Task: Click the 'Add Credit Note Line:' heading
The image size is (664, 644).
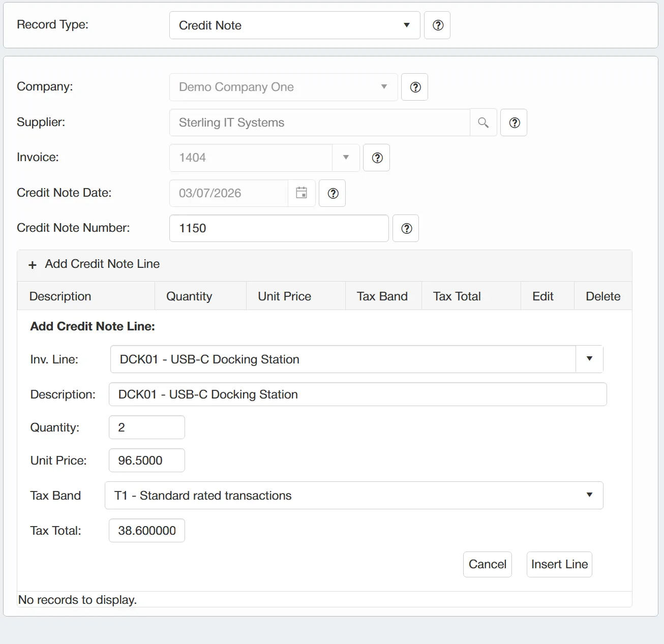Action: point(93,326)
